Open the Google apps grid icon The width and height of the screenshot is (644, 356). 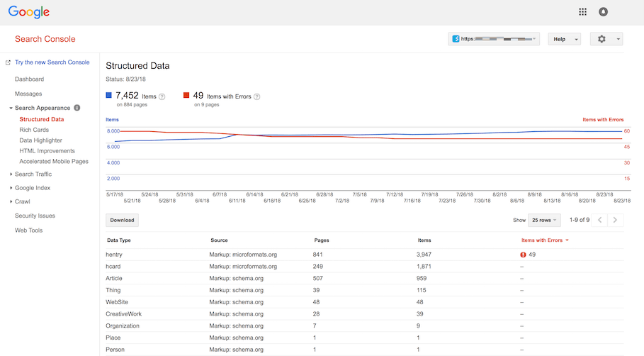point(582,12)
